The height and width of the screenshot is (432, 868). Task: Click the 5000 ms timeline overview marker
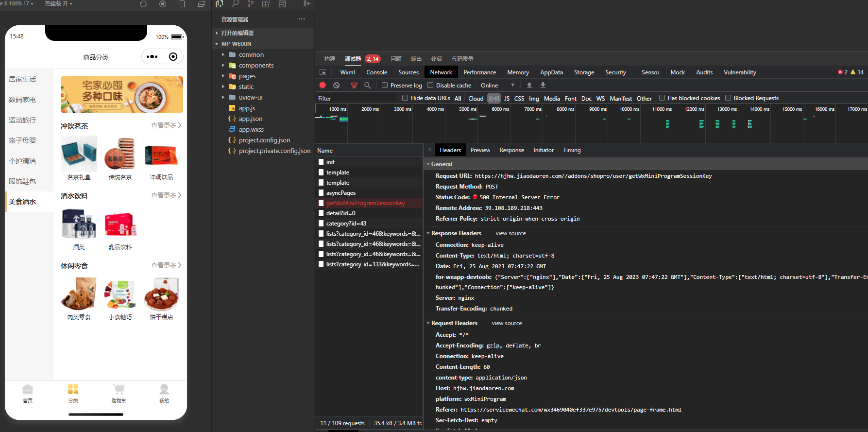point(467,109)
